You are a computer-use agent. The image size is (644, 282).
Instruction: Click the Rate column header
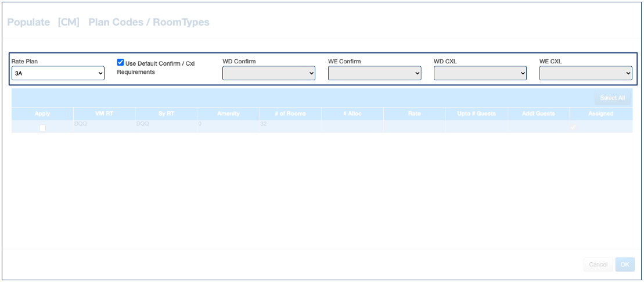415,113
